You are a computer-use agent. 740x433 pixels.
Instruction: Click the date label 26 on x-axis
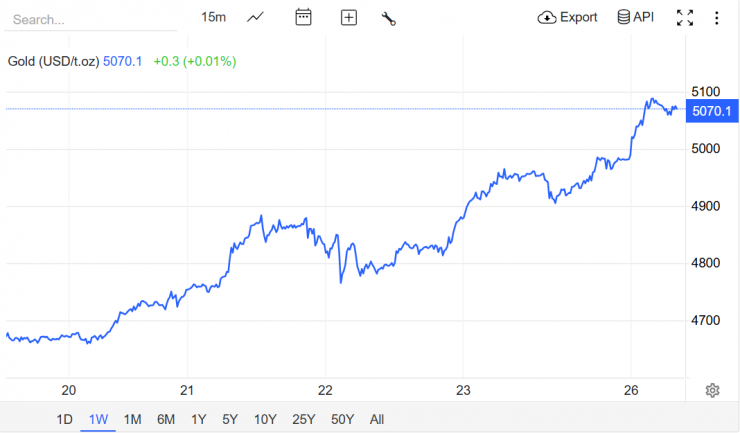[x=631, y=391]
